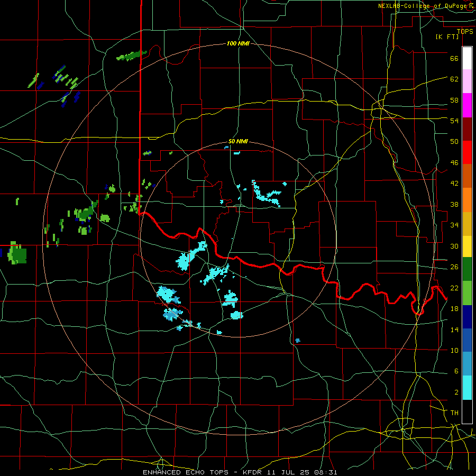Click the legend value "22"
Image resolution: width=476 pixels, height=476 pixels.
[454, 288]
